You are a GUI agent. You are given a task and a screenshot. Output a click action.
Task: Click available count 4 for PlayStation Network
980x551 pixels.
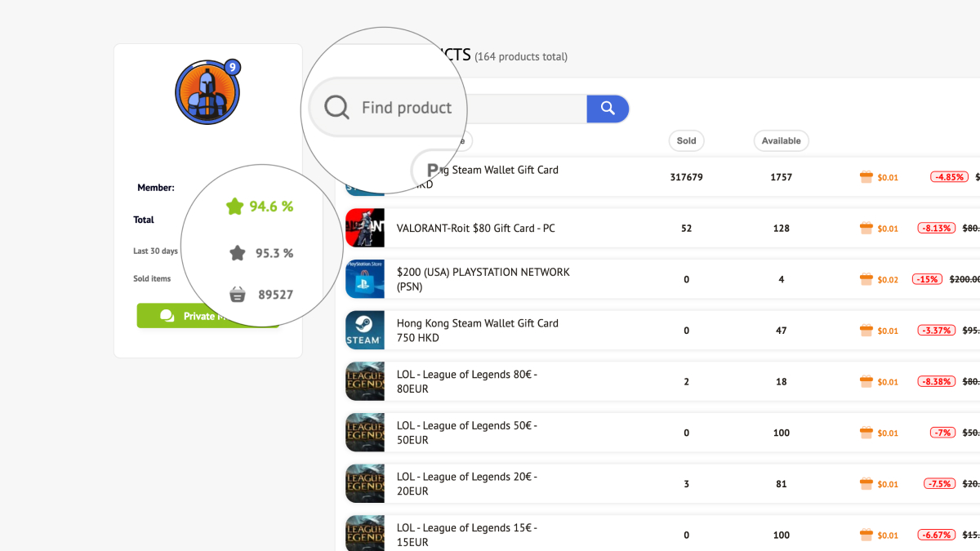click(x=782, y=279)
